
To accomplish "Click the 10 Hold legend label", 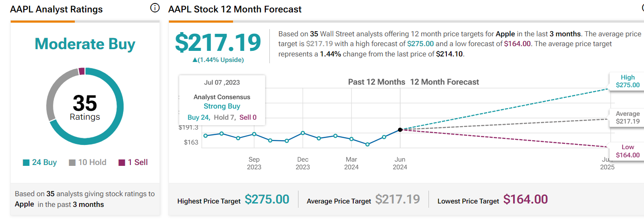I will coord(92,162).
